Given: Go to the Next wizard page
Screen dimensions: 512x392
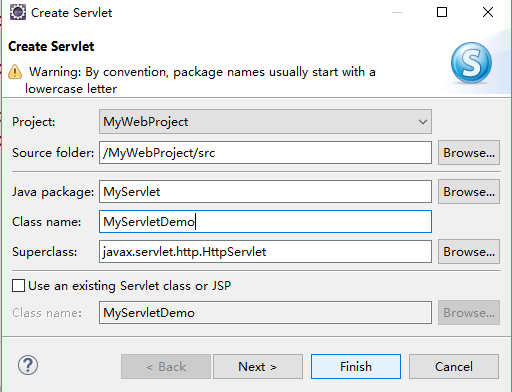Looking at the screenshot, I should point(258,367).
